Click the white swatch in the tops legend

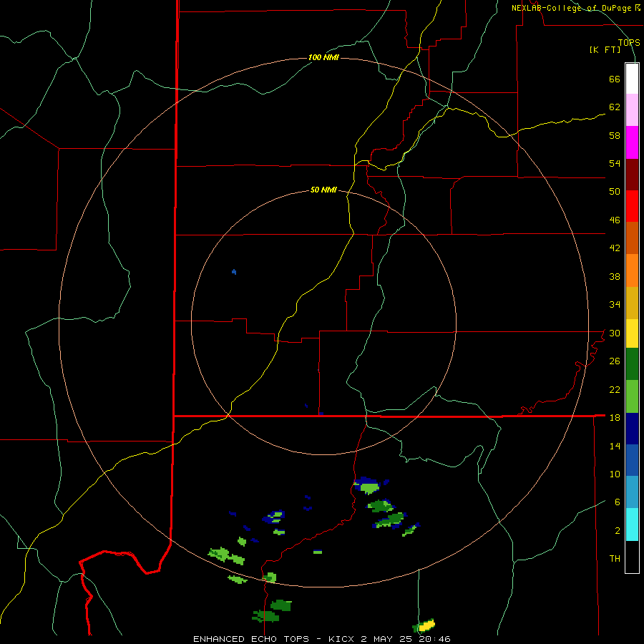pyautogui.click(x=632, y=79)
